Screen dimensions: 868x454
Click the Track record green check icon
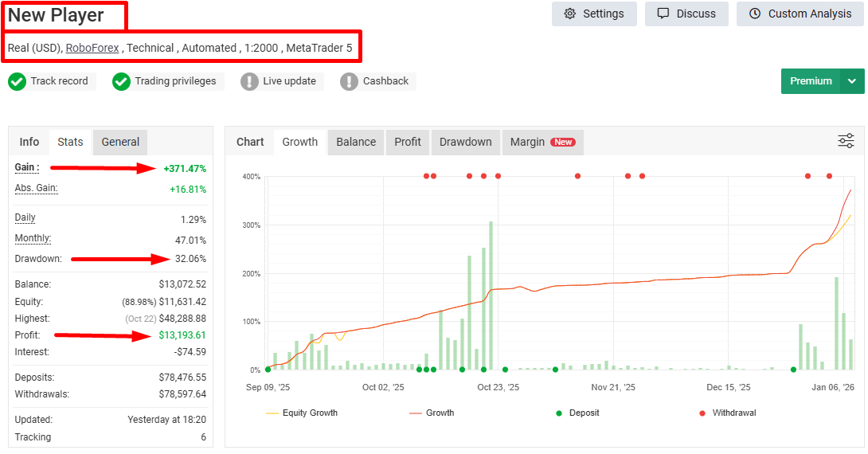pyautogui.click(x=18, y=81)
